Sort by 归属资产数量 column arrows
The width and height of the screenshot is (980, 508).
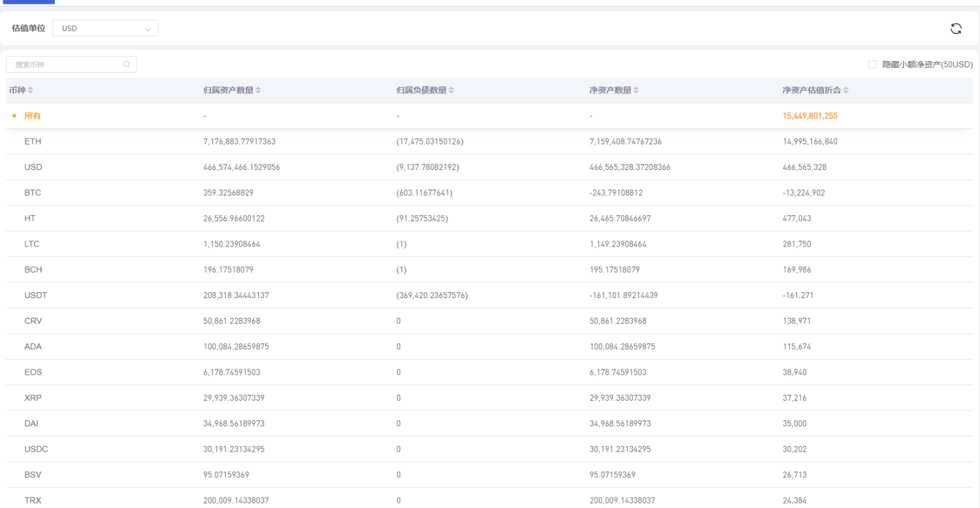258,90
